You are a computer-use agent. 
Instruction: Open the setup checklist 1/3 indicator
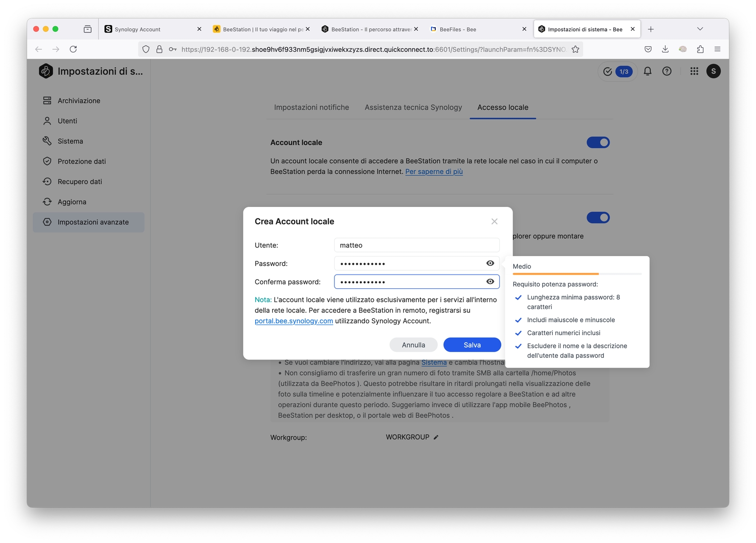[x=618, y=71]
